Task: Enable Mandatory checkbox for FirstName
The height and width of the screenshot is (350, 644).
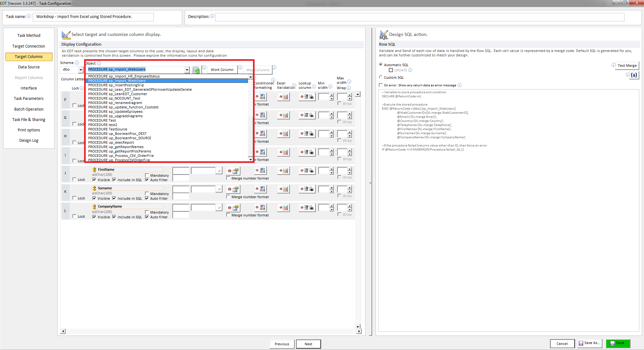Action: point(147,175)
